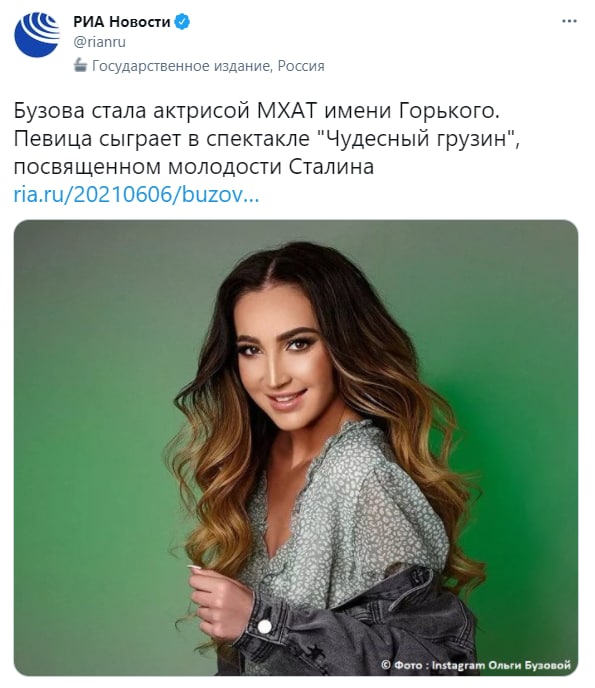Click the word Певица in tweet text

53,139
